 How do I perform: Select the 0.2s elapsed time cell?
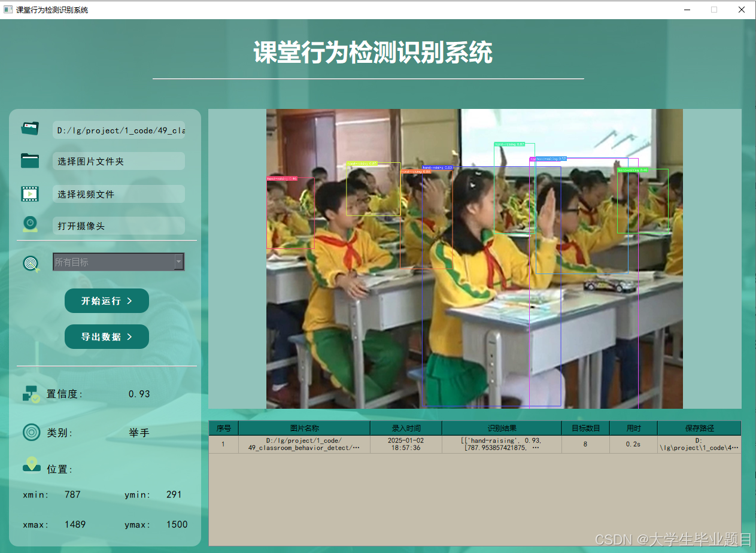coord(633,444)
